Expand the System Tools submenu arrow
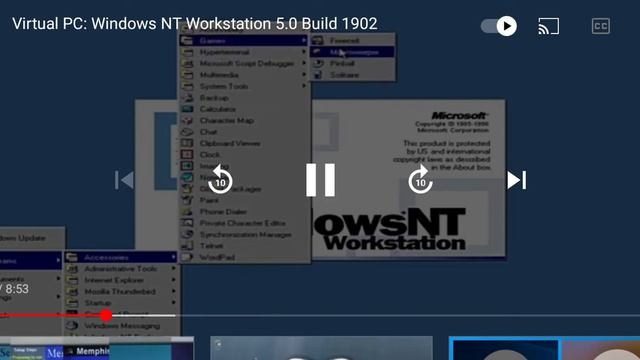Screen dimensions: 640x360 (x=304, y=86)
